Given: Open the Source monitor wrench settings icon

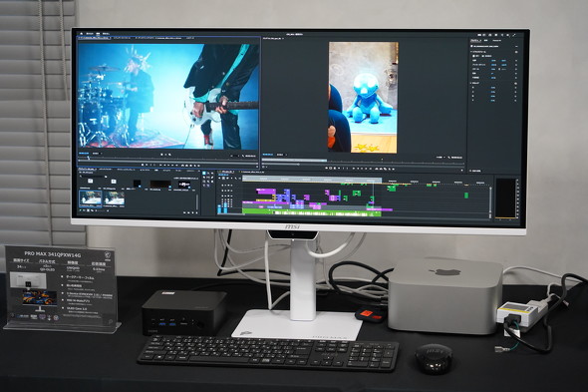Looking at the screenshot, I should [x=243, y=156].
